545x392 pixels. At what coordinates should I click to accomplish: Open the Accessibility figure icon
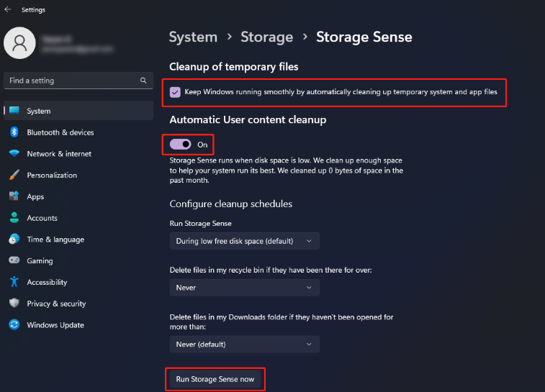[x=14, y=281]
